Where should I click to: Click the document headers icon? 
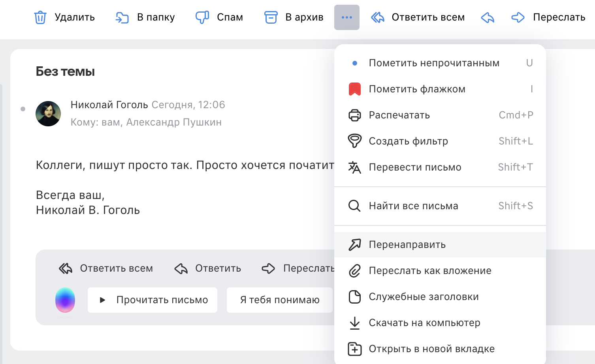[x=355, y=297]
